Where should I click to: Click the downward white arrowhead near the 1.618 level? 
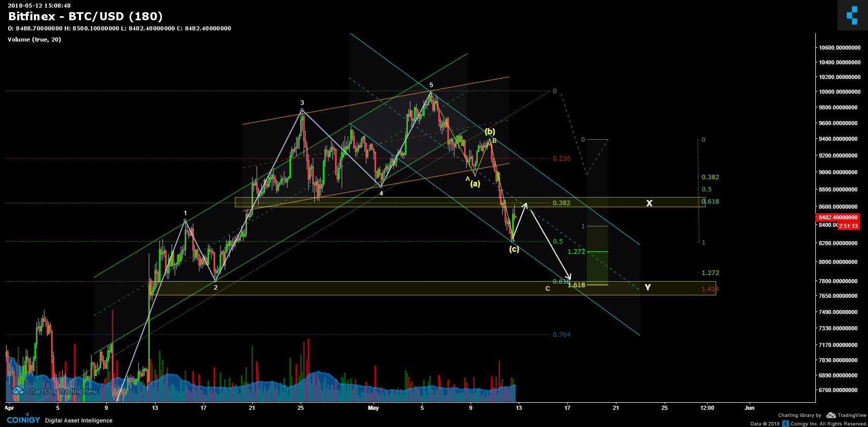click(569, 277)
